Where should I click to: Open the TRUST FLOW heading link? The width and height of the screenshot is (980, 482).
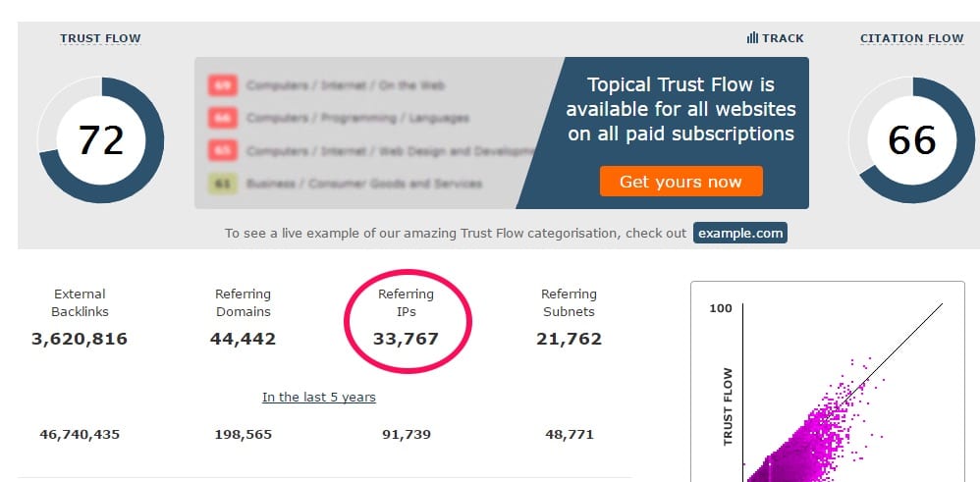[100, 38]
